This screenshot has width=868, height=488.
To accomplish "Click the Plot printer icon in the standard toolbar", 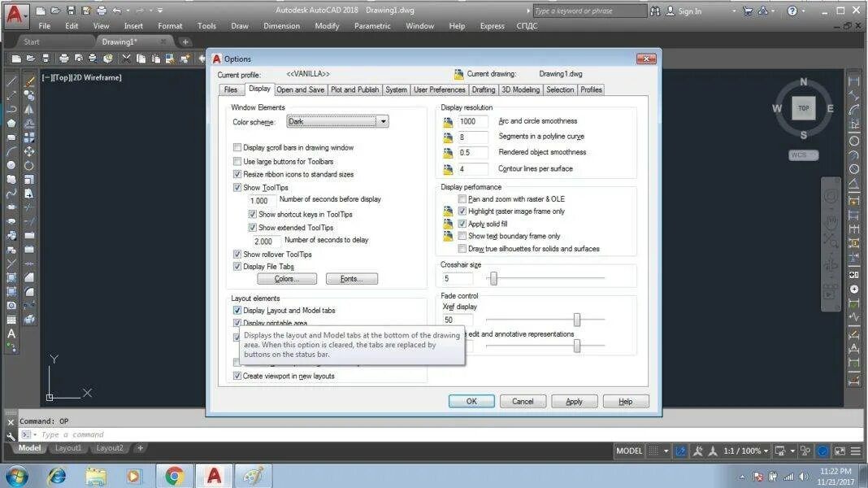I will (x=64, y=59).
